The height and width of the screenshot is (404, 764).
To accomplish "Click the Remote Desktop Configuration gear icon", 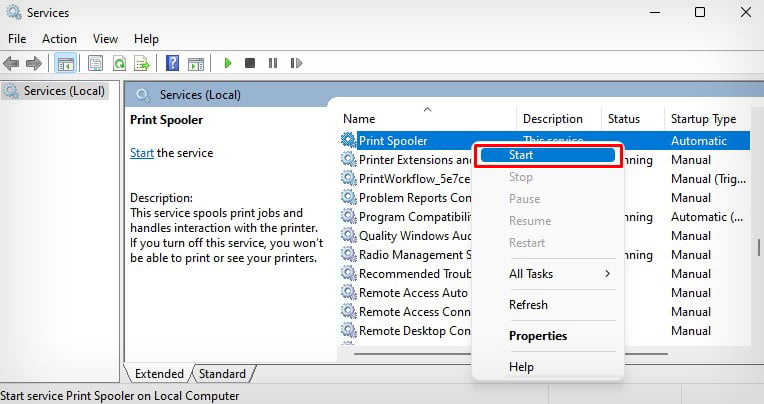I will click(x=348, y=330).
